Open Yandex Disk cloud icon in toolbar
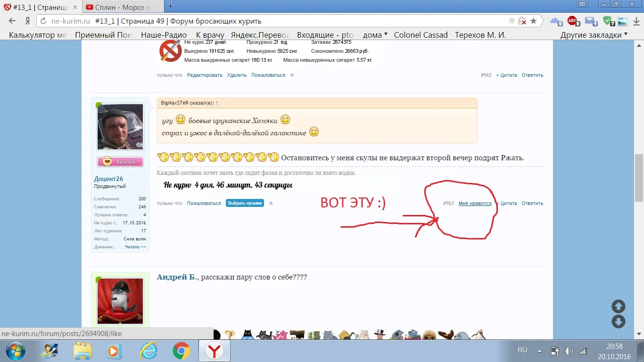 pyautogui.click(x=556, y=21)
